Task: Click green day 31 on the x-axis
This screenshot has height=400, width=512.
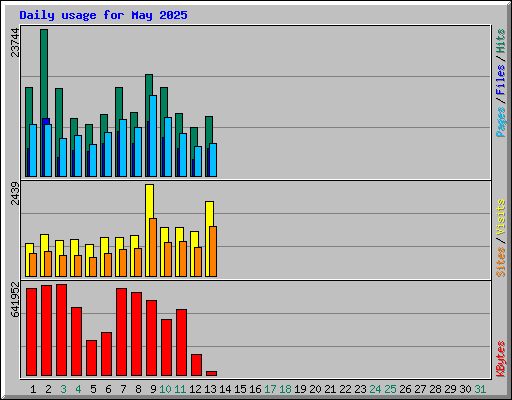Action: tap(480, 389)
